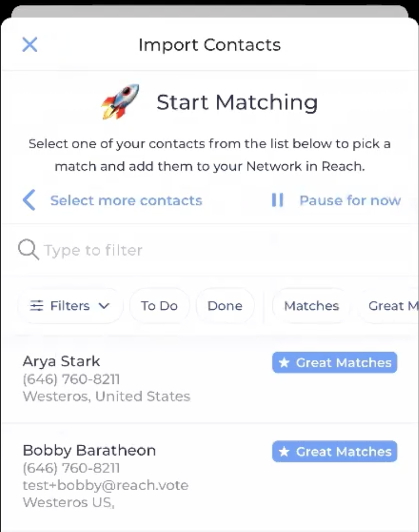Screen dimensions: 419x532
Task: Click the pause bars icon
Action: coord(278,200)
